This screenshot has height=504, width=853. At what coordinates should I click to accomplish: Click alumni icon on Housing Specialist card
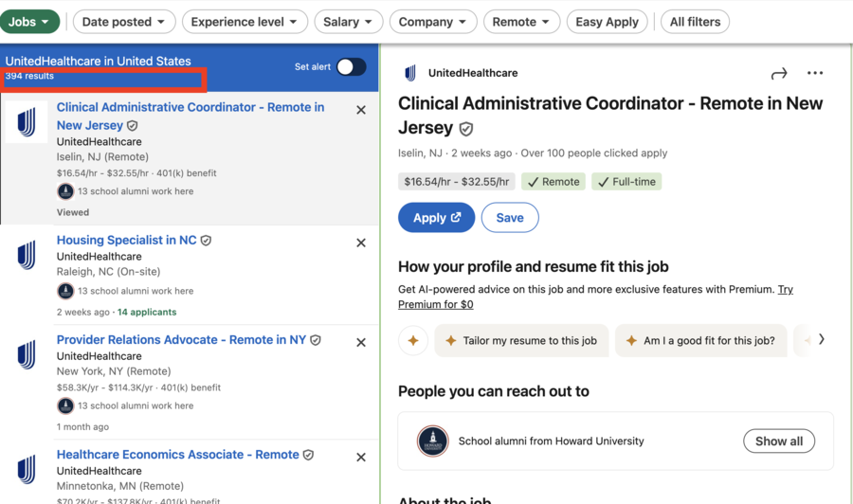click(65, 291)
